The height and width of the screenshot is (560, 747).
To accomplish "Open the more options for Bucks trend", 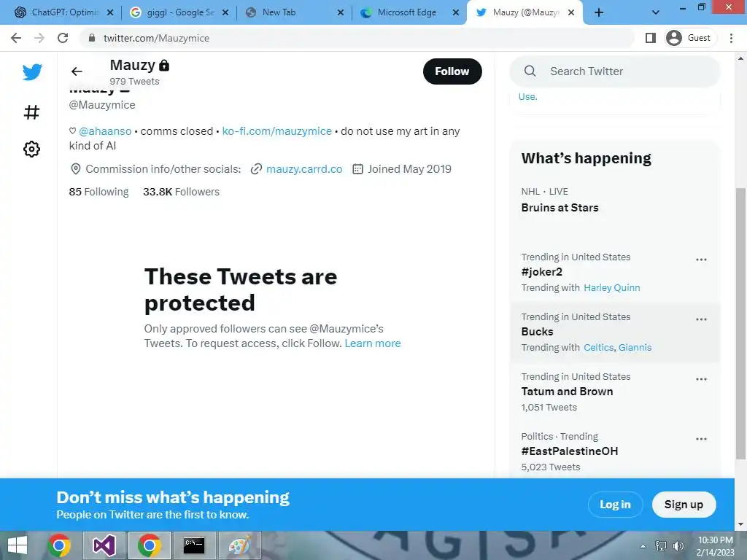I will (x=701, y=319).
